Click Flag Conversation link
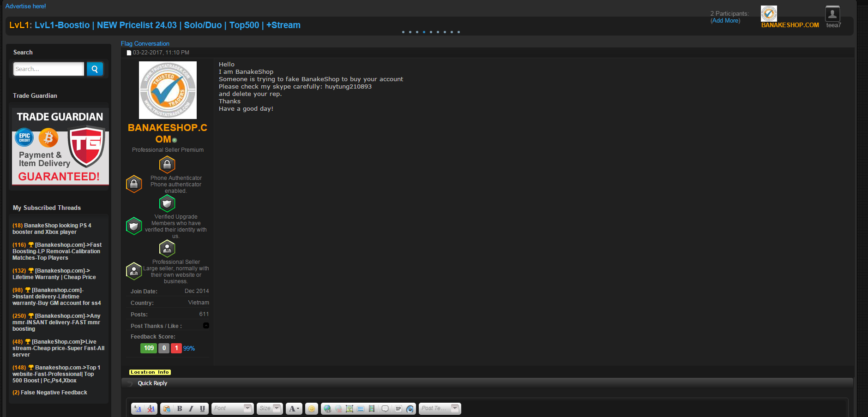The height and width of the screenshot is (417, 868). coord(145,44)
